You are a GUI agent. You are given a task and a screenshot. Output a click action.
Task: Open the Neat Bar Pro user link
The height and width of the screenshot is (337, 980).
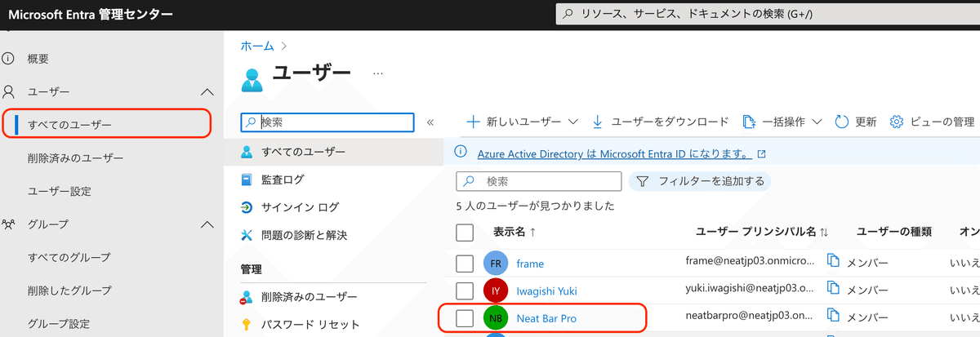pyautogui.click(x=546, y=318)
